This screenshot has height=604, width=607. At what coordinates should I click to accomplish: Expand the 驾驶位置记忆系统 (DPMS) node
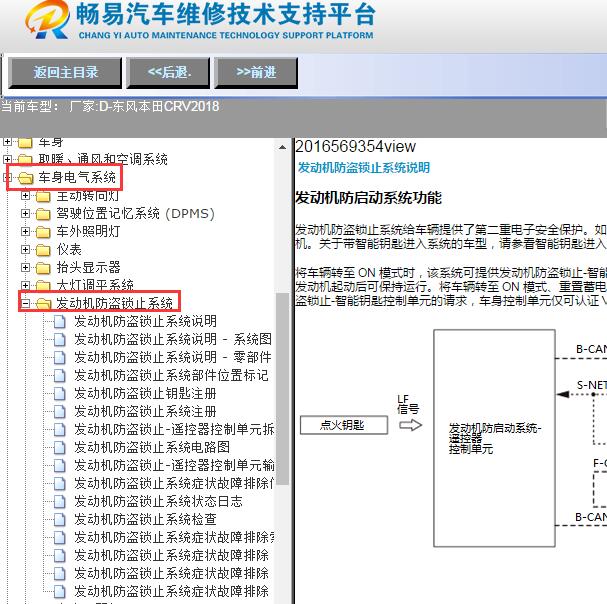[x=26, y=213]
